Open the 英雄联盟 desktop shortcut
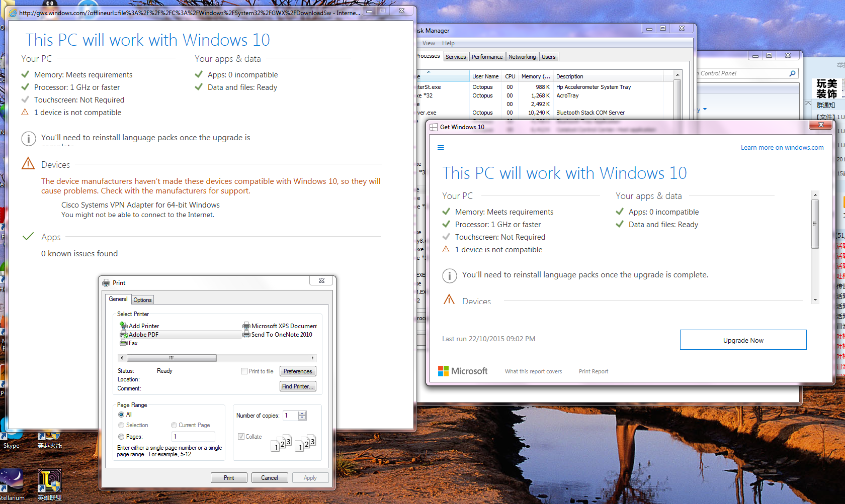The width and height of the screenshot is (845, 504). pyautogui.click(x=50, y=485)
